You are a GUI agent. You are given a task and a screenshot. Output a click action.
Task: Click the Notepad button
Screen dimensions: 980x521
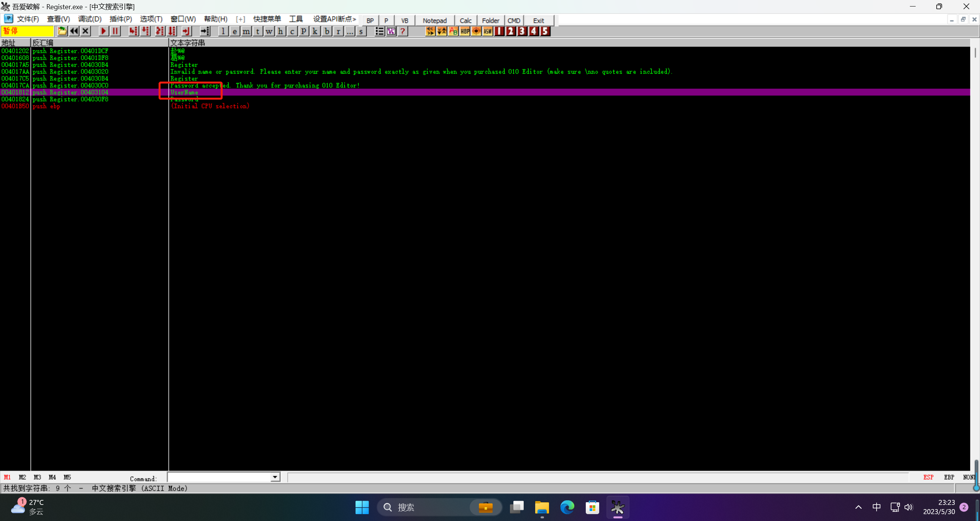(434, 21)
